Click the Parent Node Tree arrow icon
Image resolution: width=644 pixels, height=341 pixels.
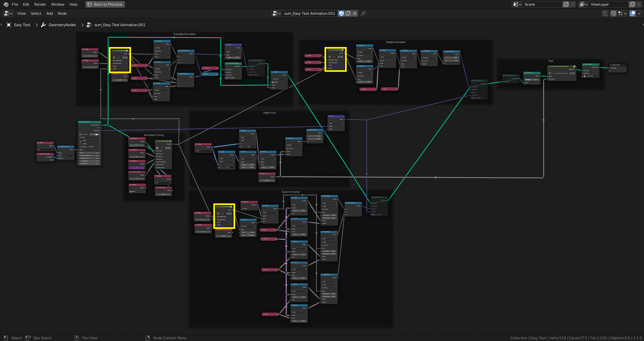(x=605, y=13)
